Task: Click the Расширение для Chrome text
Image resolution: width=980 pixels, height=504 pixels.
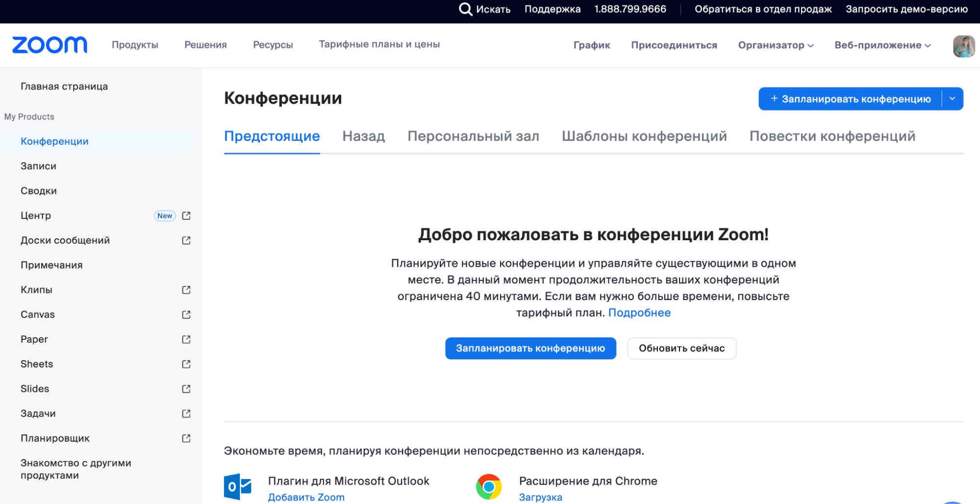Action: (x=588, y=481)
